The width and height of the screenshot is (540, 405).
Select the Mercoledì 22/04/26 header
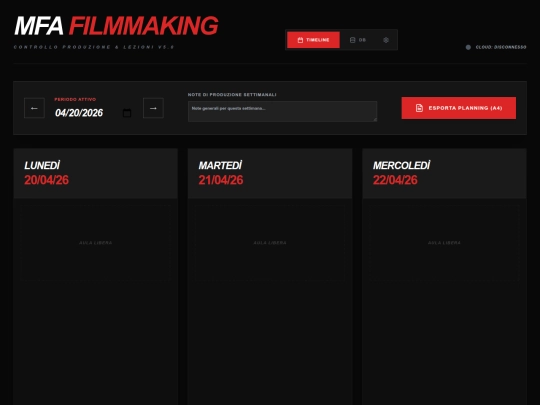(444, 173)
